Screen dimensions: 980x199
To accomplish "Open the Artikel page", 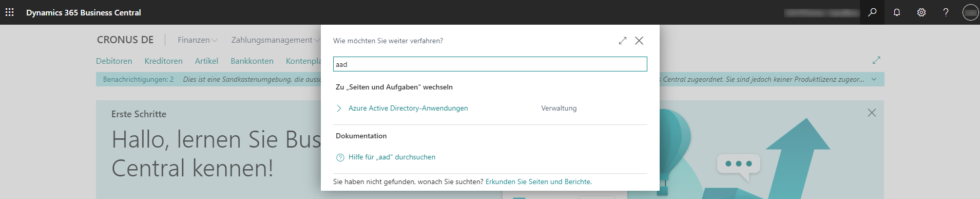I will pos(206,61).
